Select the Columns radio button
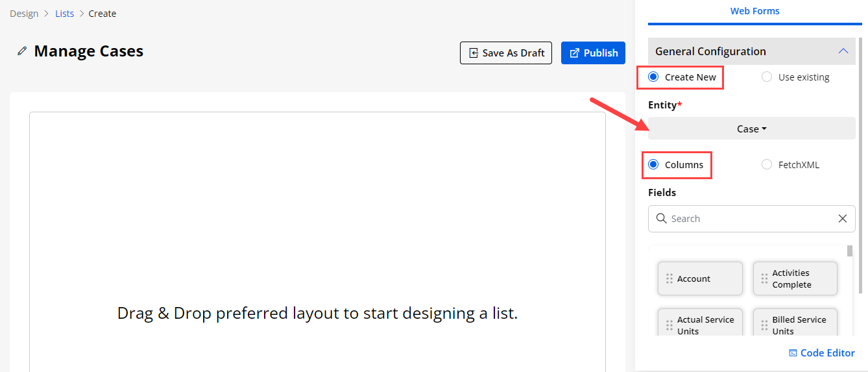Screen dimensions: 868x372 tap(653, 165)
